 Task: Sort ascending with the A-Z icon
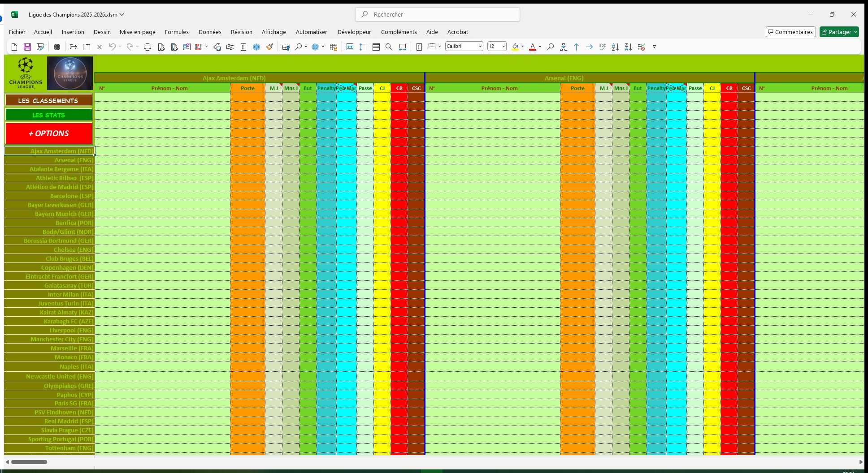pyautogui.click(x=616, y=47)
